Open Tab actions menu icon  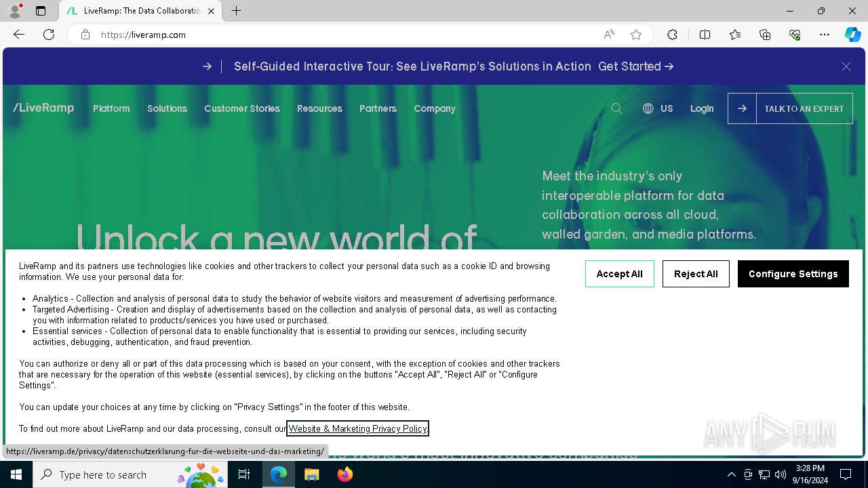[41, 11]
